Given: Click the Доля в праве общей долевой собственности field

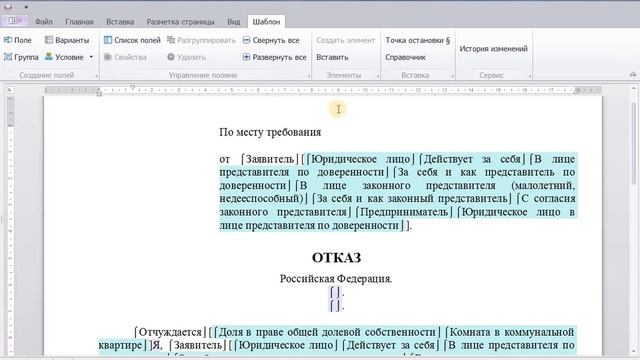Looking at the screenshot, I should click(x=327, y=332).
